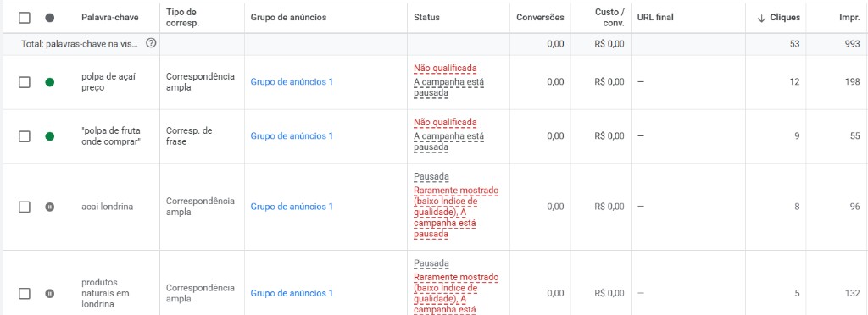Open Grupo de anúncios 1 link for acai londrina

pyautogui.click(x=292, y=207)
